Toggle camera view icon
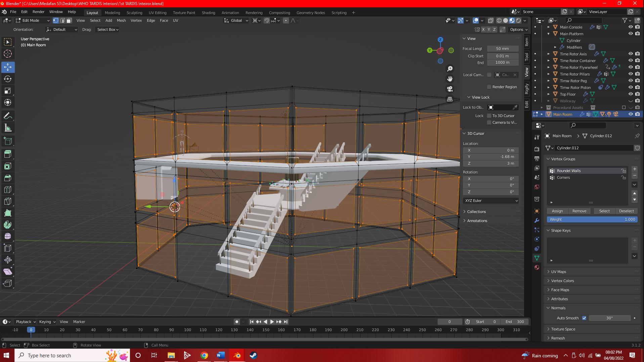This screenshot has height=362, width=644. (x=450, y=89)
